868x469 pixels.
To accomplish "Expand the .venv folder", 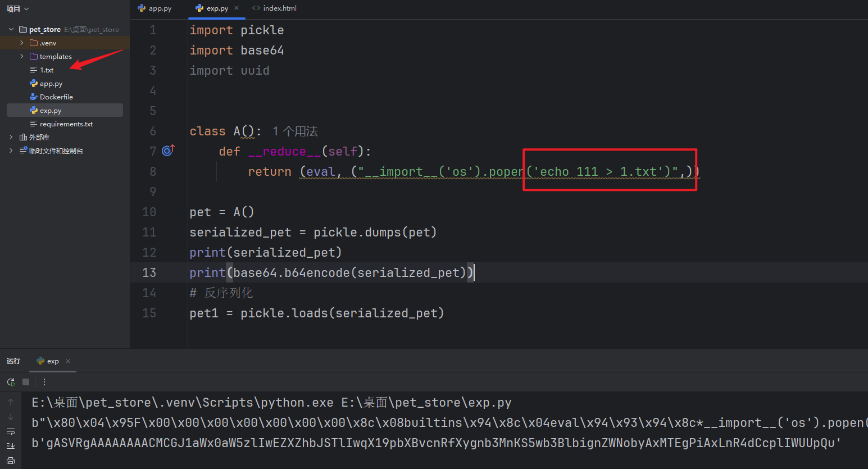I will (22, 43).
